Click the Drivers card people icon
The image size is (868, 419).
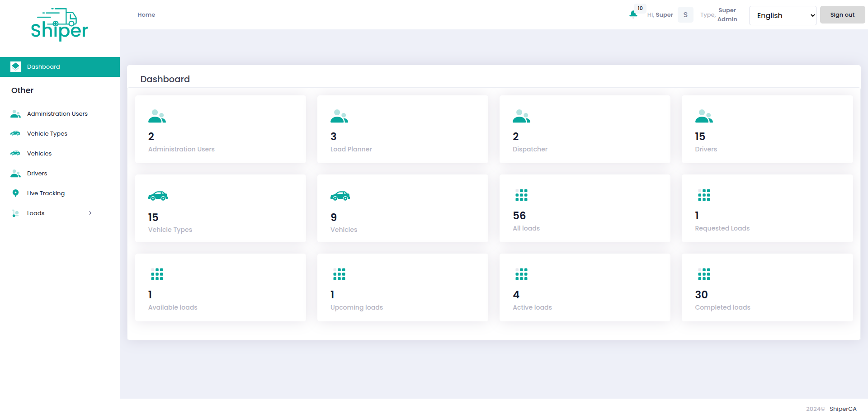(x=703, y=116)
